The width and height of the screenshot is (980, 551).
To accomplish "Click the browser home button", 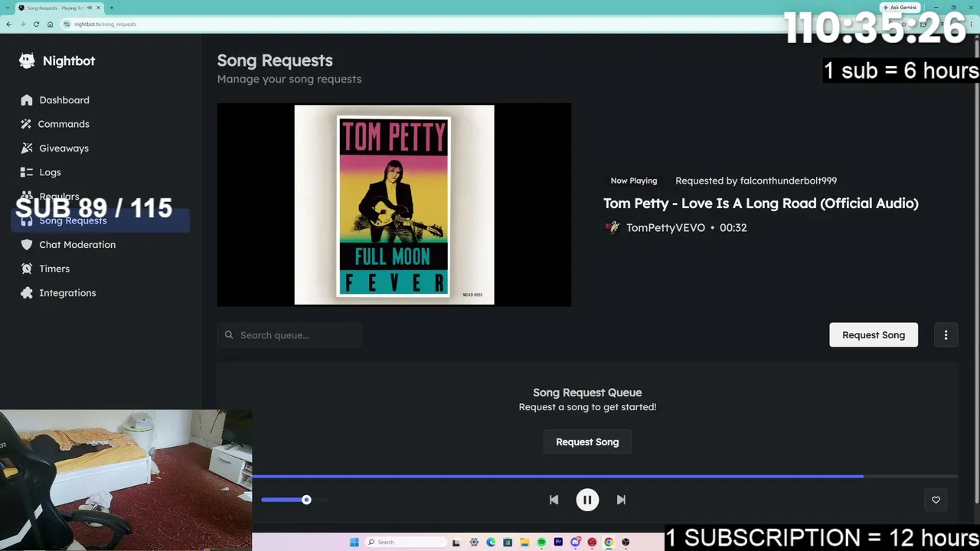I will 50,24.
